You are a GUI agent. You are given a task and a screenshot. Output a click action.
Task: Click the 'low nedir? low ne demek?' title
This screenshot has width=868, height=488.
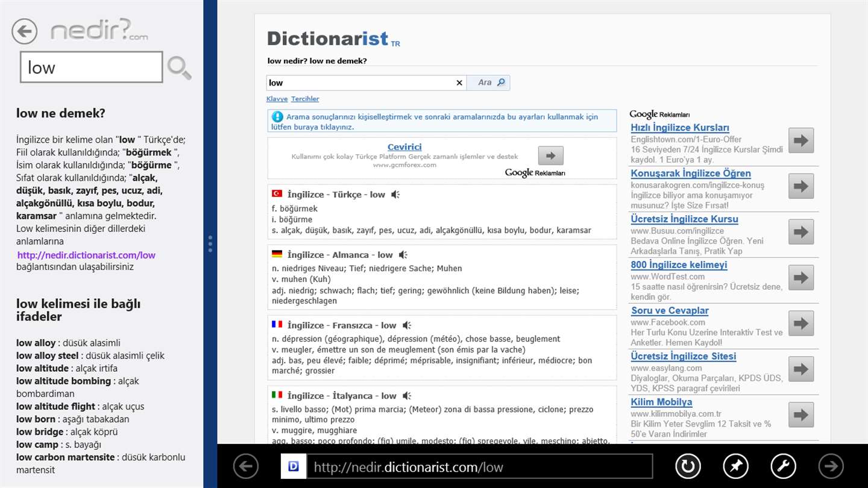[317, 61]
